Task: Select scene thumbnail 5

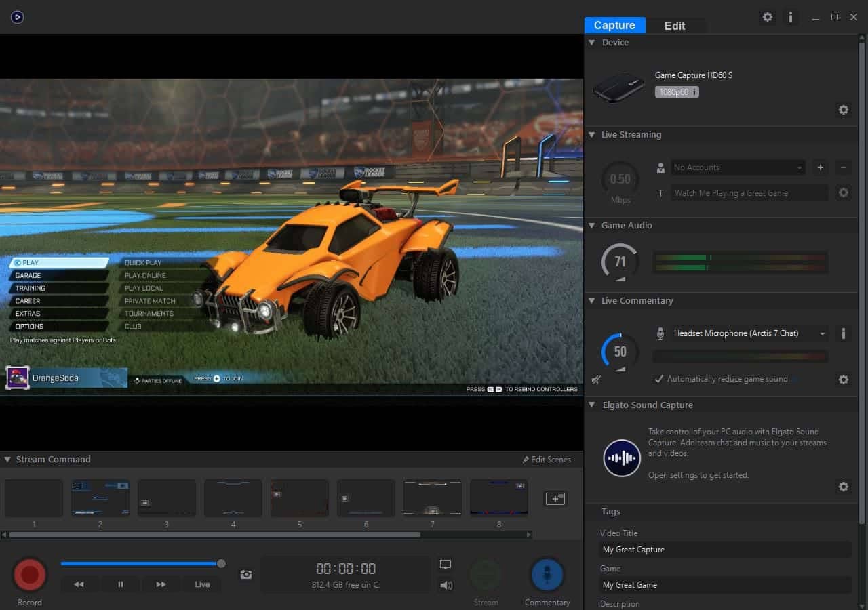Action: pos(300,498)
